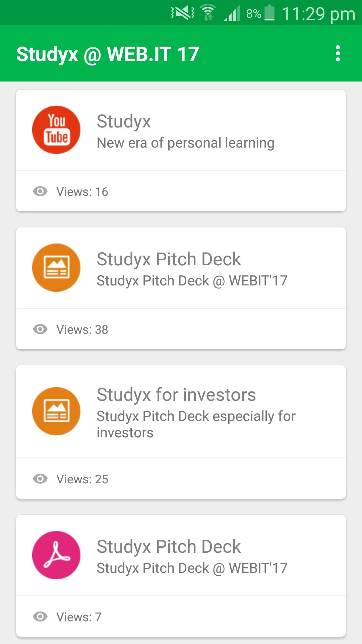Open the Studyx video title
Screen dimensions: 362x644
[x=124, y=121]
